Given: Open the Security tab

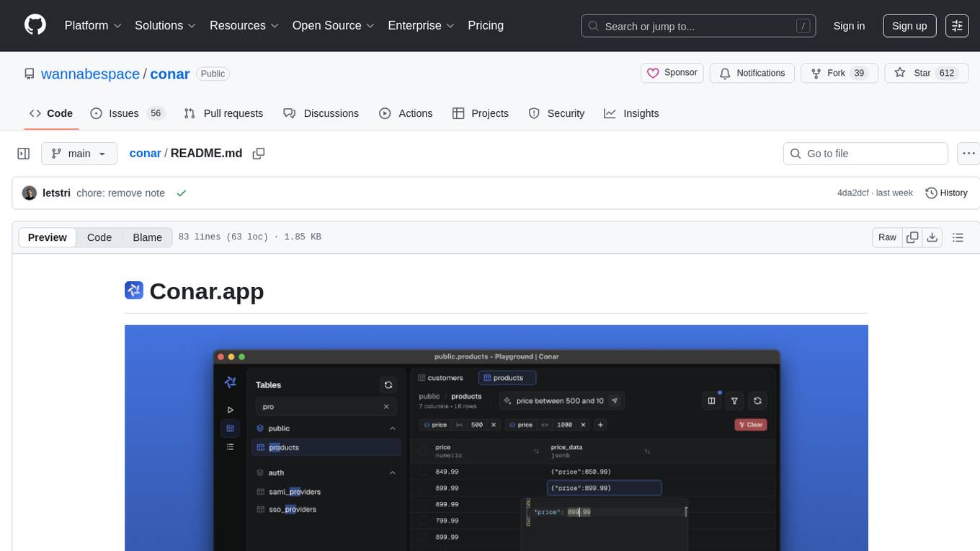Looking at the screenshot, I should click(556, 113).
